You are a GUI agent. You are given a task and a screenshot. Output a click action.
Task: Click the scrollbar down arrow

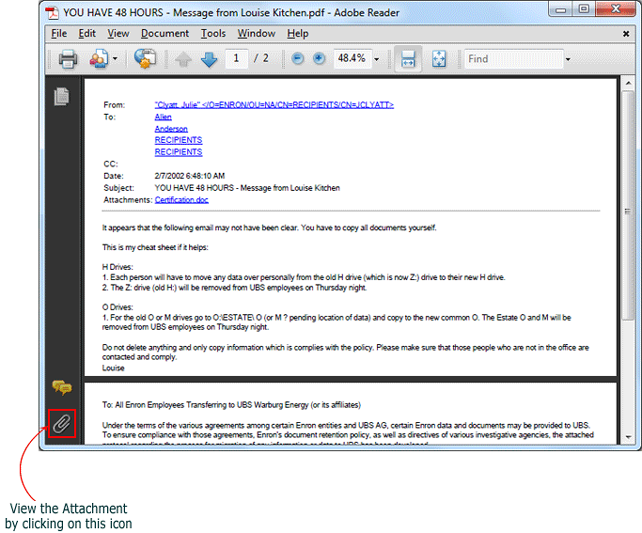[628, 438]
